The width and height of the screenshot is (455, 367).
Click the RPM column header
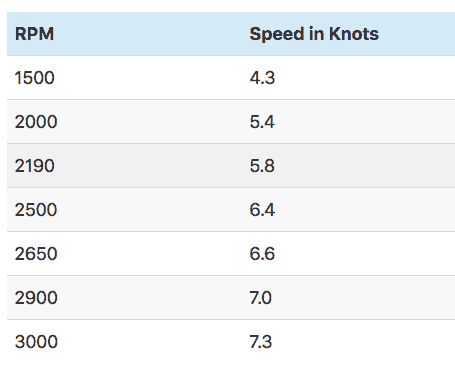34,34
